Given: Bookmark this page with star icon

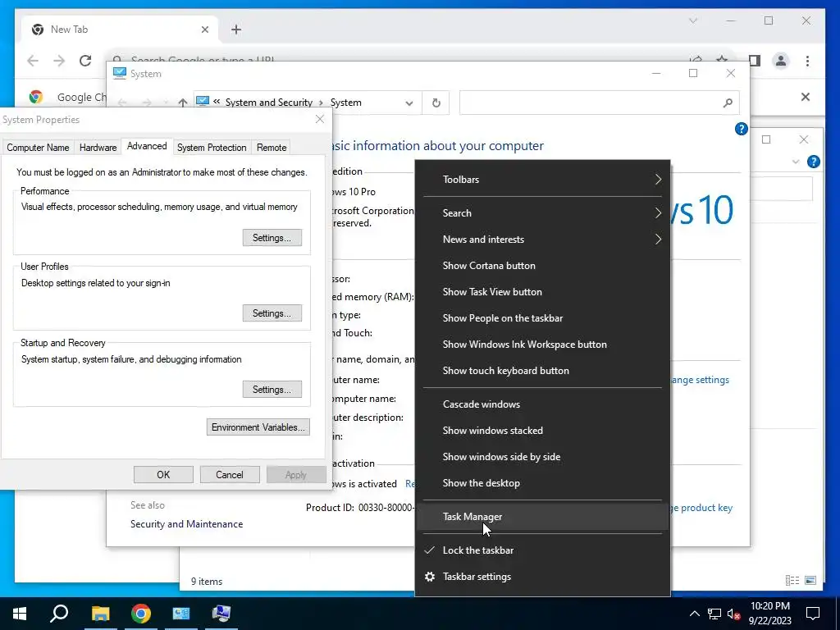Looking at the screenshot, I should [722, 58].
